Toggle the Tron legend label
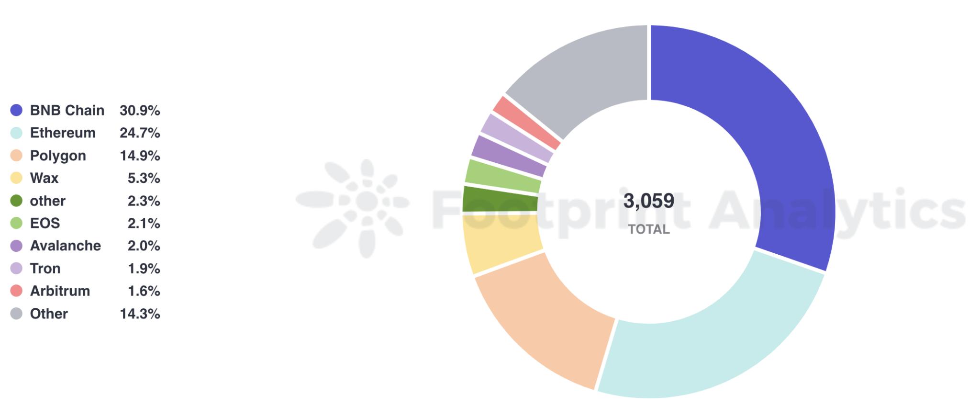980x406 pixels. [45, 268]
